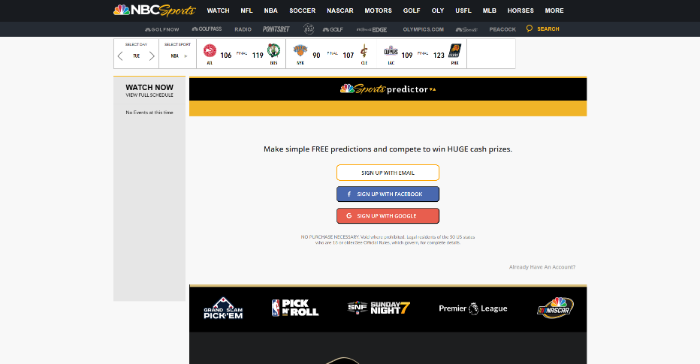
Task: Click the Phoenix Suns logo
Action: coord(454,50)
